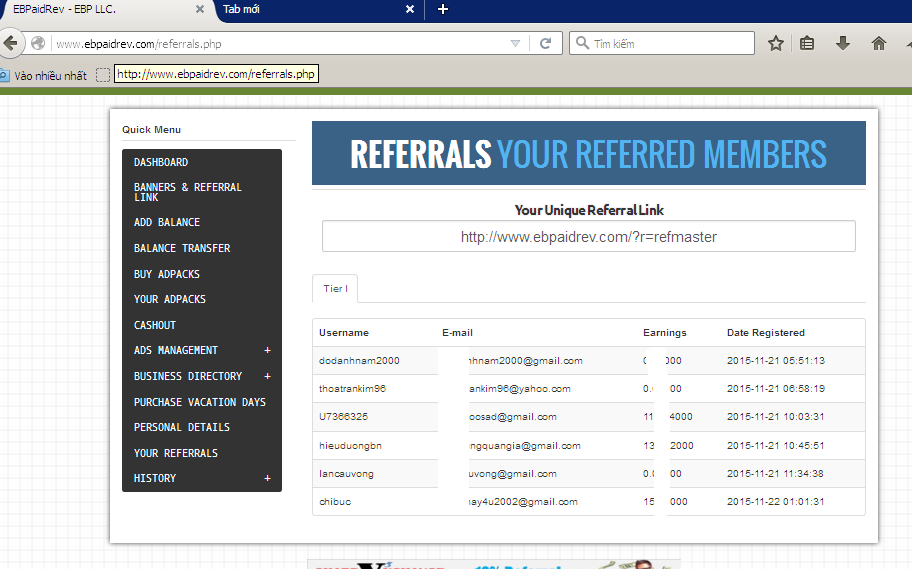The image size is (912, 569).
Task: Select username chibuc
Action: pyautogui.click(x=335, y=502)
